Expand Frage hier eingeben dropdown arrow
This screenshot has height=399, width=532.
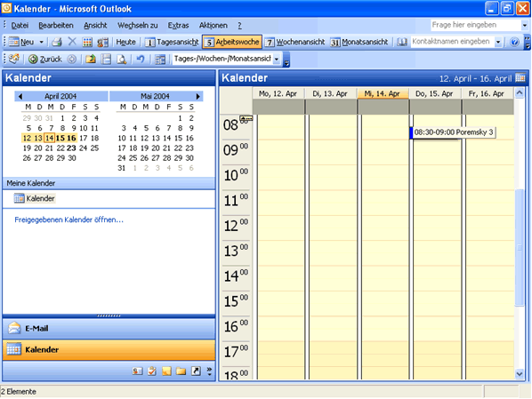[x=525, y=25]
